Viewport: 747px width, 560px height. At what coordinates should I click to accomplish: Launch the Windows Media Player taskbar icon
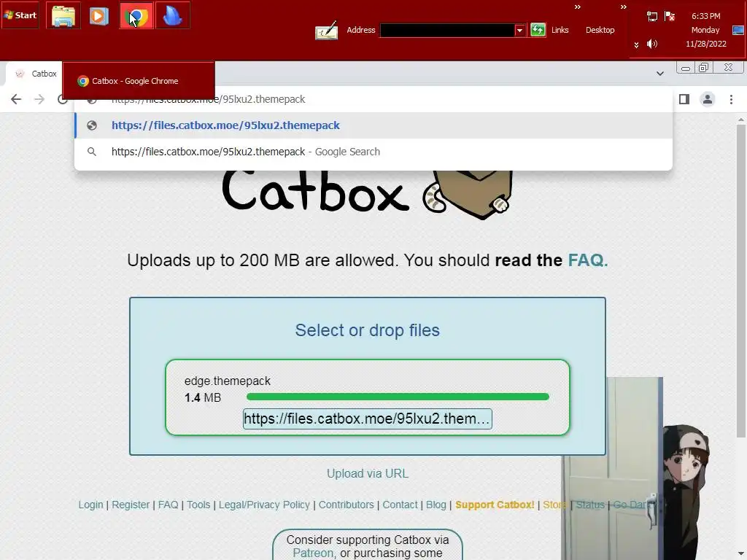(99, 15)
